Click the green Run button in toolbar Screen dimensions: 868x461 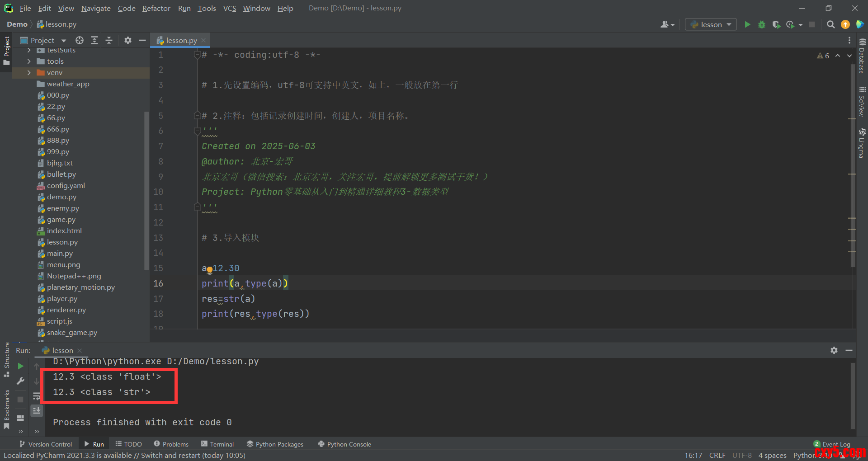(747, 24)
